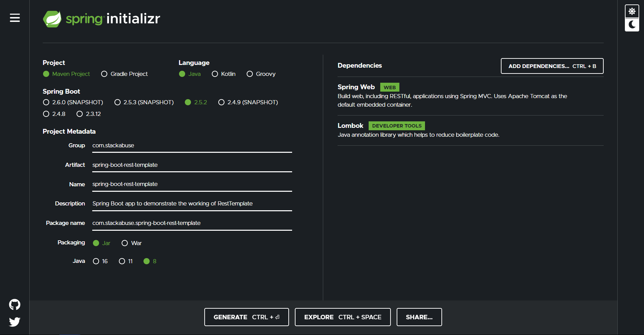The height and width of the screenshot is (335, 644).
Task: Switch to dark theme moon icon
Action: click(x=632, y=25)
